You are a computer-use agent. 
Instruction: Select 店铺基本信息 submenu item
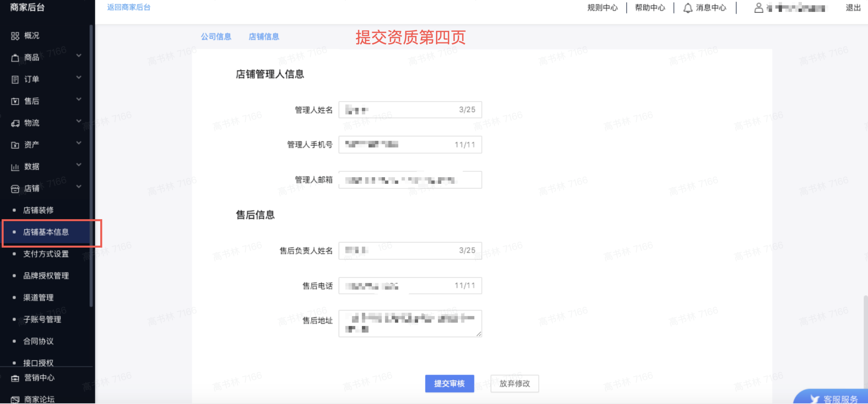(x=46, y=232)
